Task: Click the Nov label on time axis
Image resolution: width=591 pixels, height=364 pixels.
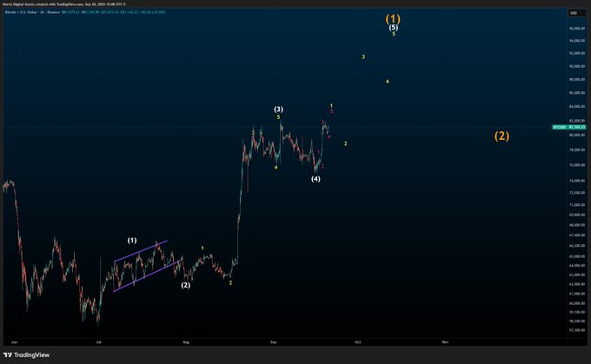Action: coord(445,342)
